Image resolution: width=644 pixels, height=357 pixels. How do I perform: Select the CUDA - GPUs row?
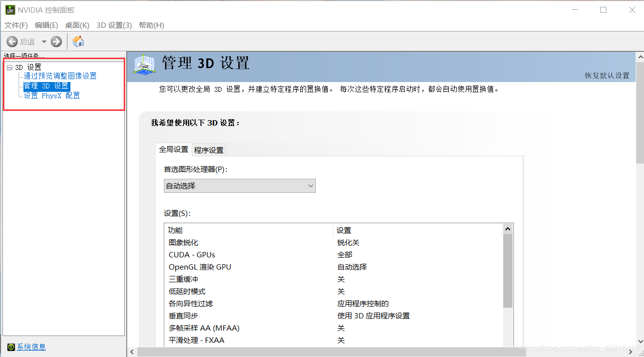point(333,255)
